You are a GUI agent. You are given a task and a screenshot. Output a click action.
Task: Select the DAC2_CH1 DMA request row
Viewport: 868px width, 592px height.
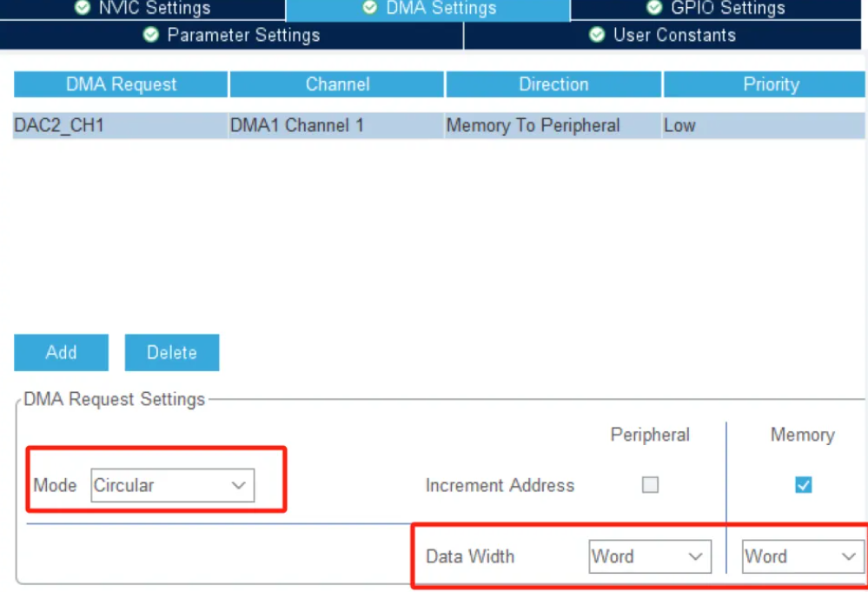pyautogui.click(x=59, y=125)
